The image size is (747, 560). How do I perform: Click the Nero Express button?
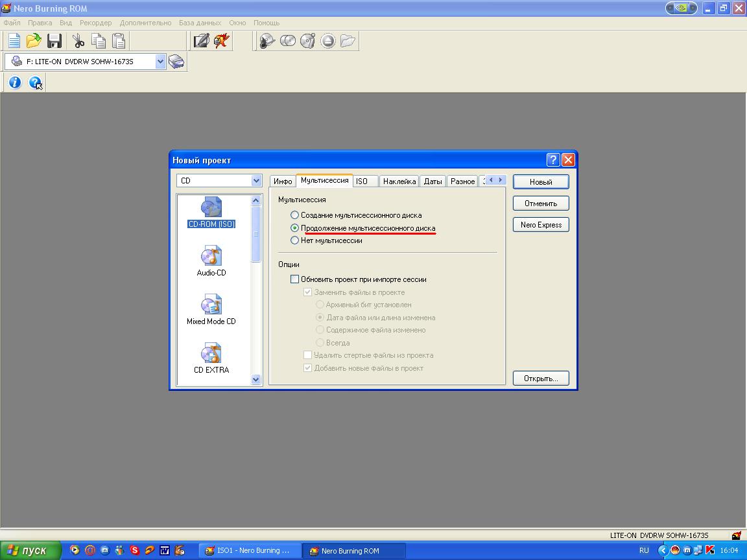coord(541,225)
